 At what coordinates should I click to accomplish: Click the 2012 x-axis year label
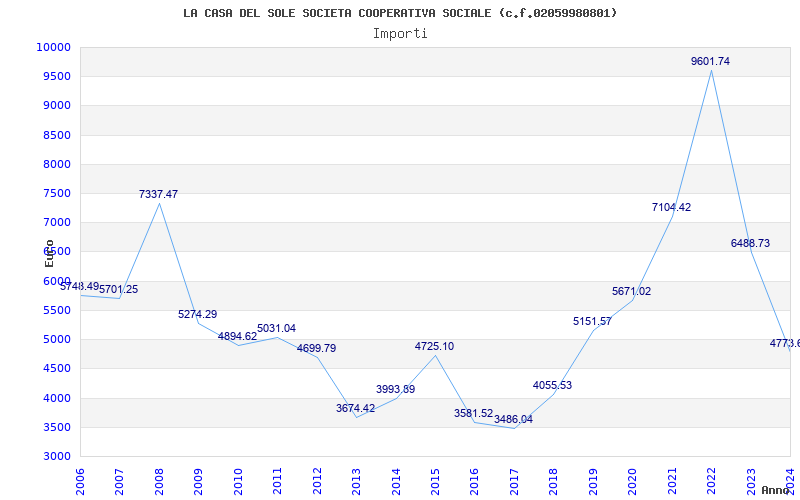pos(317,482)
